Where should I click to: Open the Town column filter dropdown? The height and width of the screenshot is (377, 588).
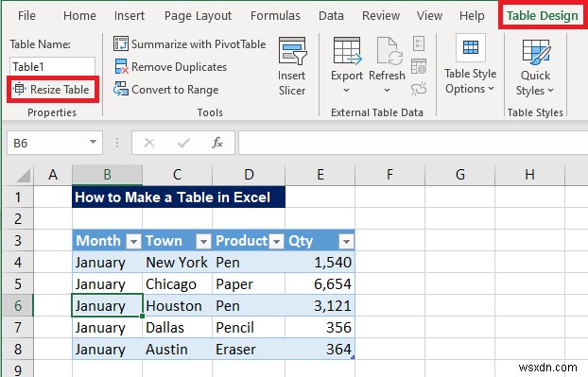click(203, 242)
